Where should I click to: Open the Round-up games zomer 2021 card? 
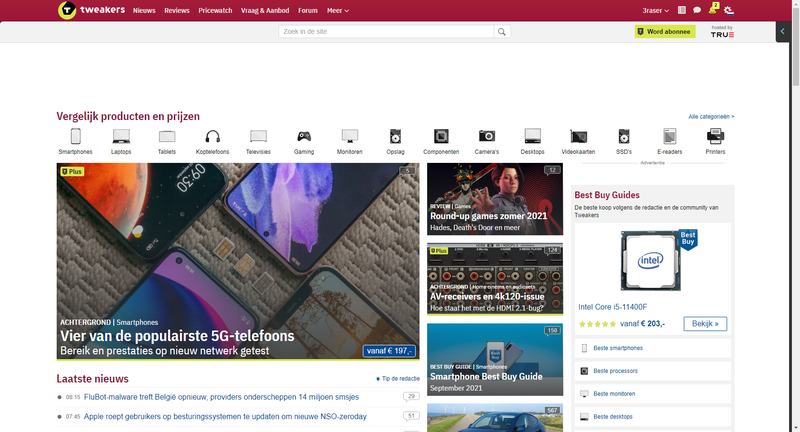495,199
